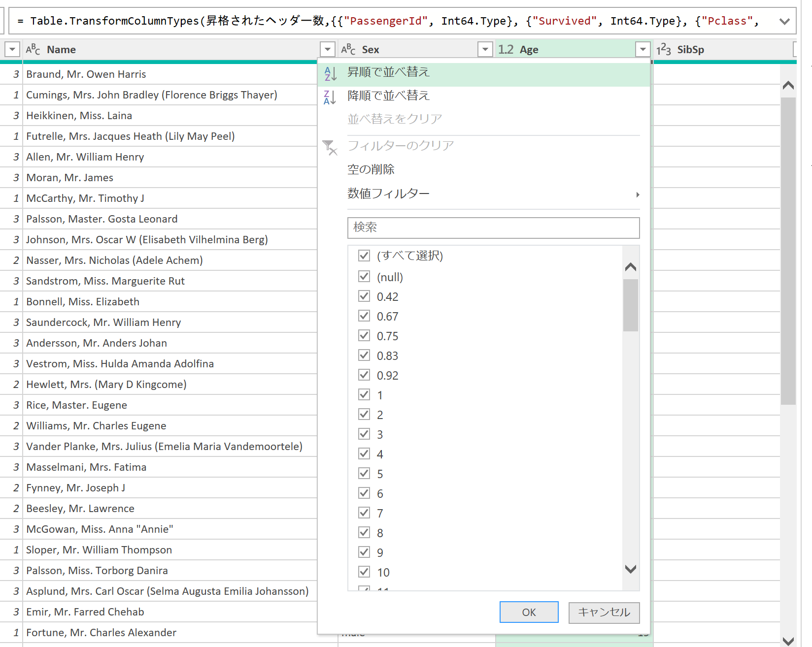
Task: Uncheck the (null) value checkbox
Action: coord(364,276)
